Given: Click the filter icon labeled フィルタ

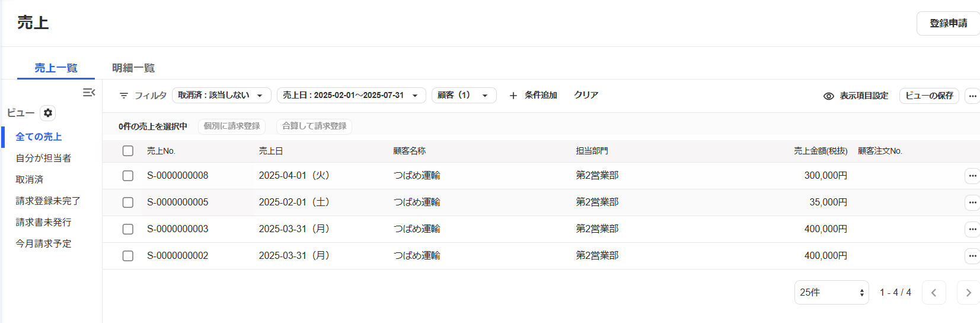Looking at the screenshot, I should pos(124,96).
